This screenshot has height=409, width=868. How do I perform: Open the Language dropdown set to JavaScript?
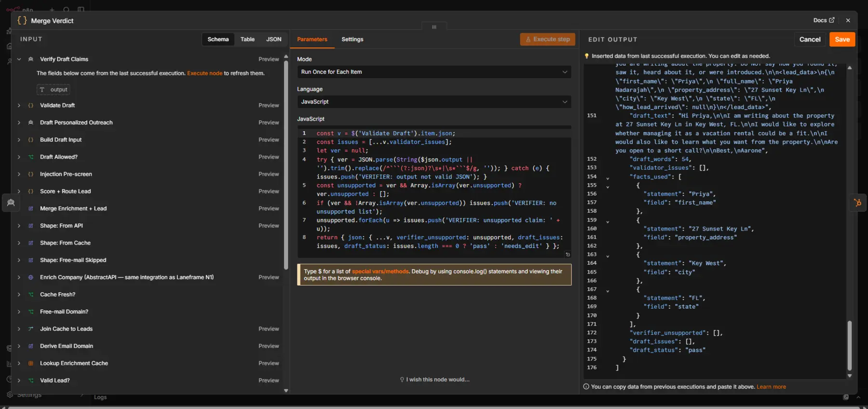[x=434, y=102]
